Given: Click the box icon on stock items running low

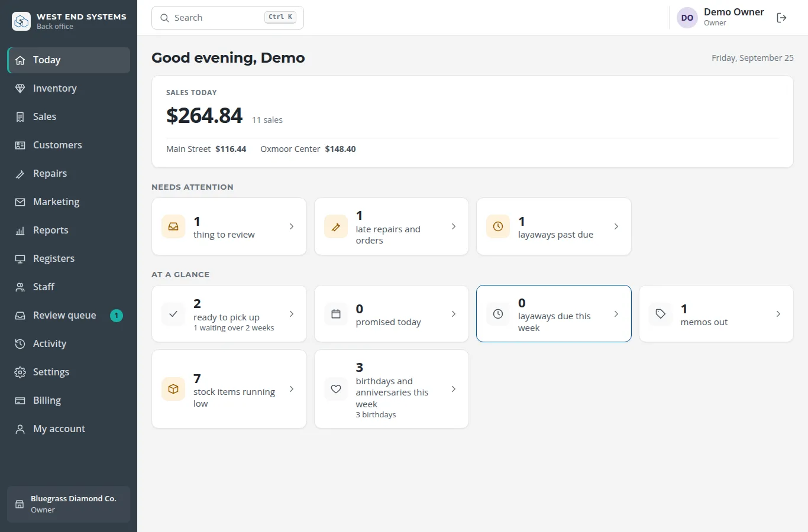Looking at the screenshot, I should pyautogui.click(x=173, y=389).
